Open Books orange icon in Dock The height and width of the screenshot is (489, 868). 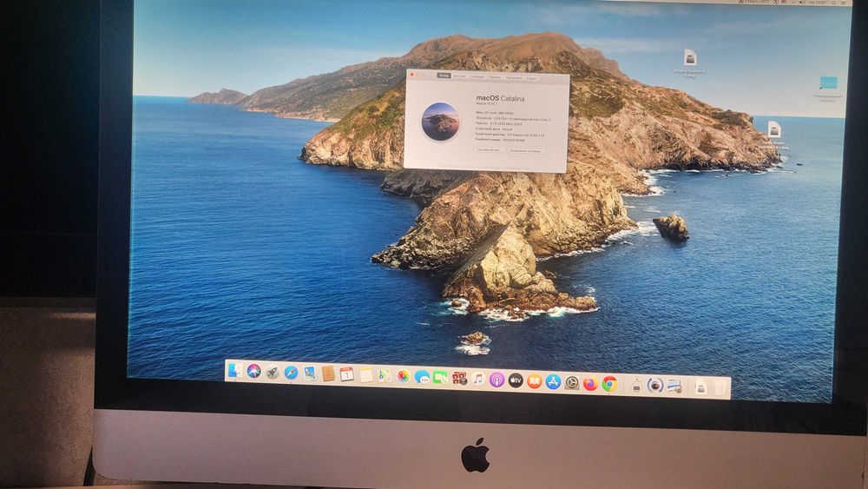(535, 380)
